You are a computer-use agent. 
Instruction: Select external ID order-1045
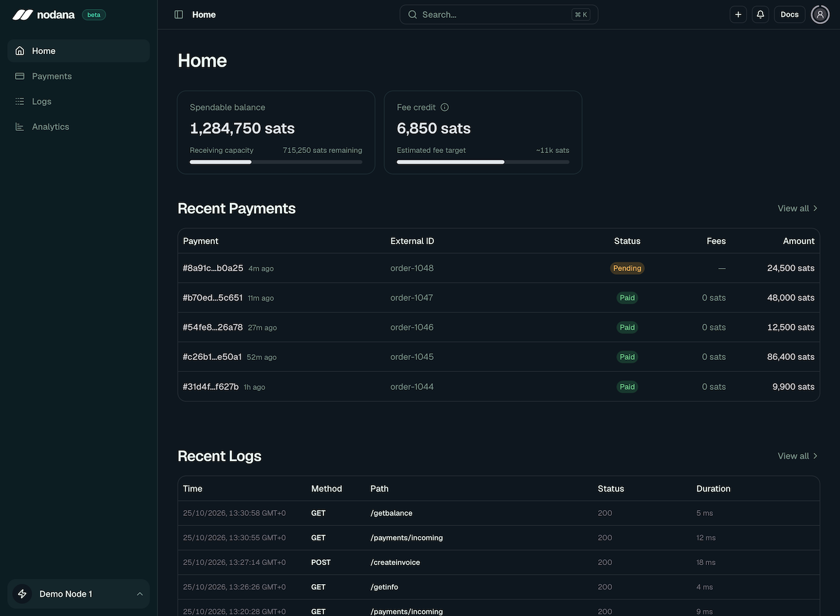(x=412, y=357)
